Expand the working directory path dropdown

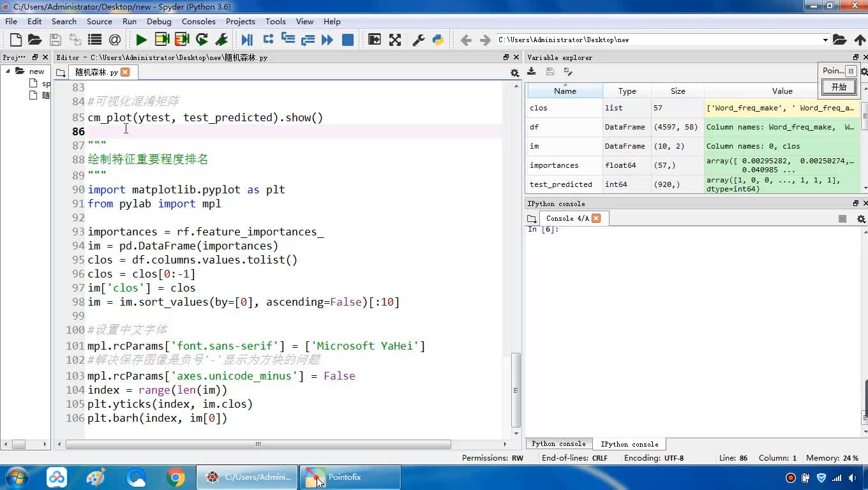click(x=825, y=40)
